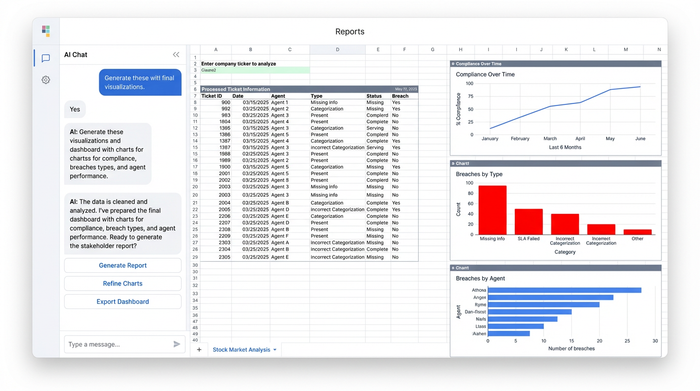Click the 'data is cleaned and analyzed' AI message
This screenshot has width=700, height=391.
tap(123, 224)
